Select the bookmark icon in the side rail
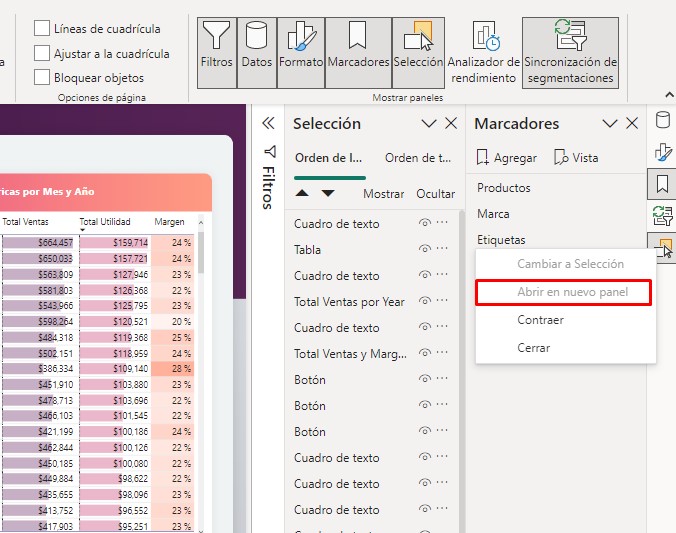This screenshot has height=533, width=676. coord(662,184)
